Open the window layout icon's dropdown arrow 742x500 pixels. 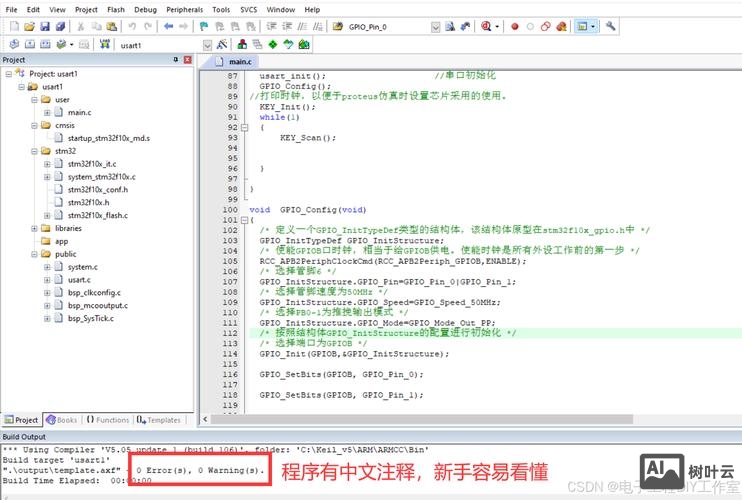coord(592,26)
